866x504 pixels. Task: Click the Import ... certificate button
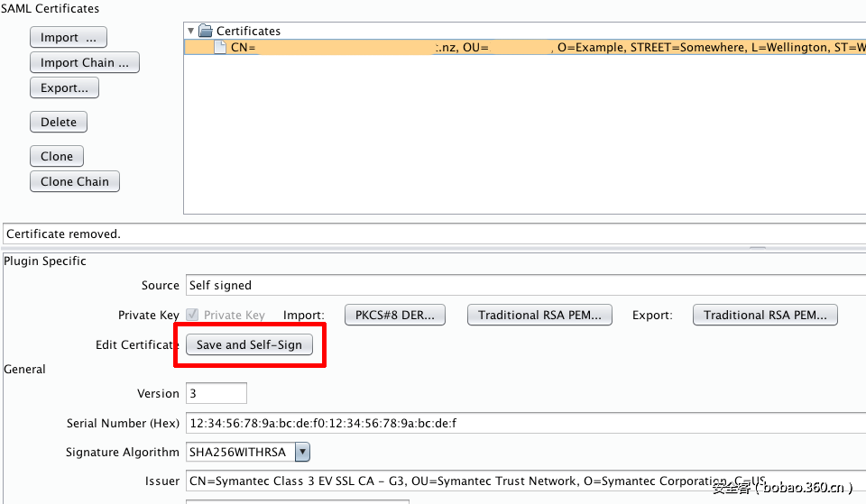click(x=68, y=37)
